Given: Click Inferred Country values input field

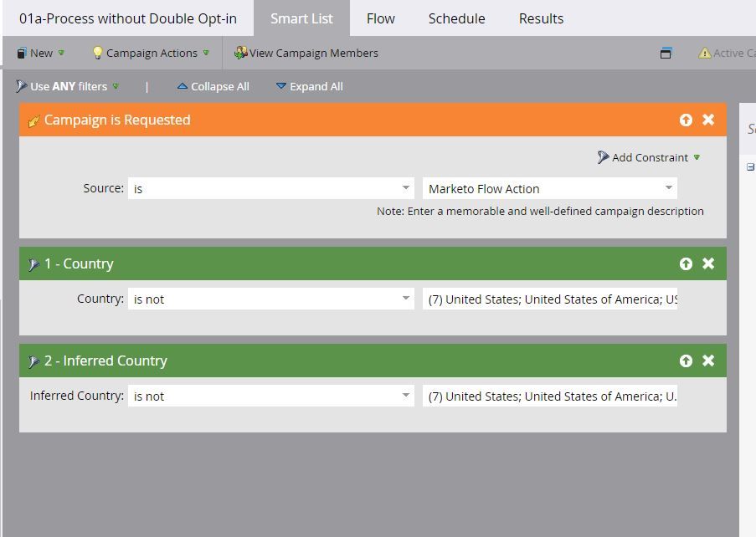Looking at the screenshot, I should [550, 396].
